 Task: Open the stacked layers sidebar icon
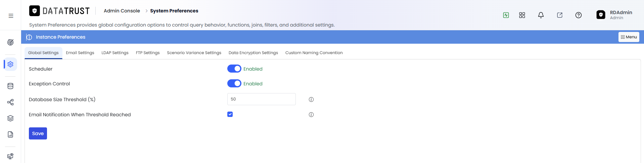point(10,118)
